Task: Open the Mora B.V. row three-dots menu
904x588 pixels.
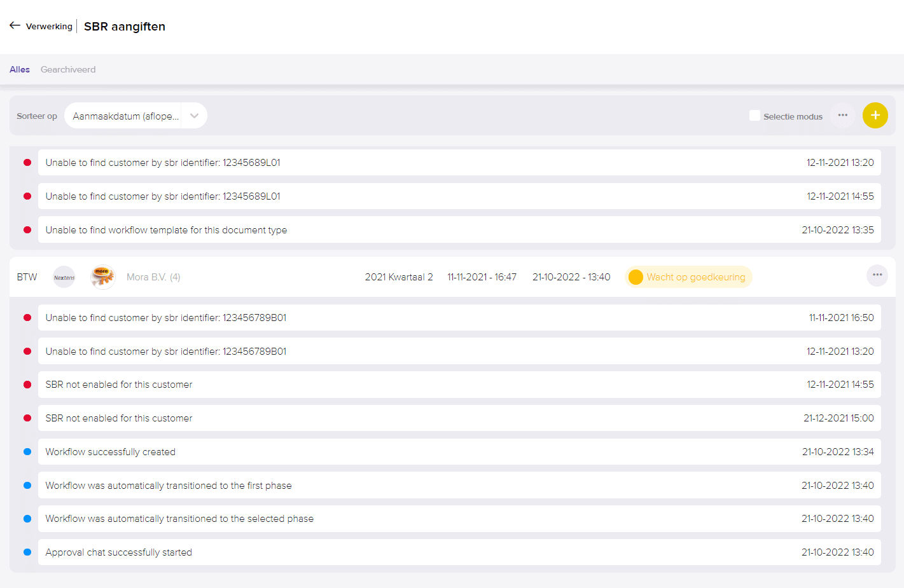Action: 877,275
